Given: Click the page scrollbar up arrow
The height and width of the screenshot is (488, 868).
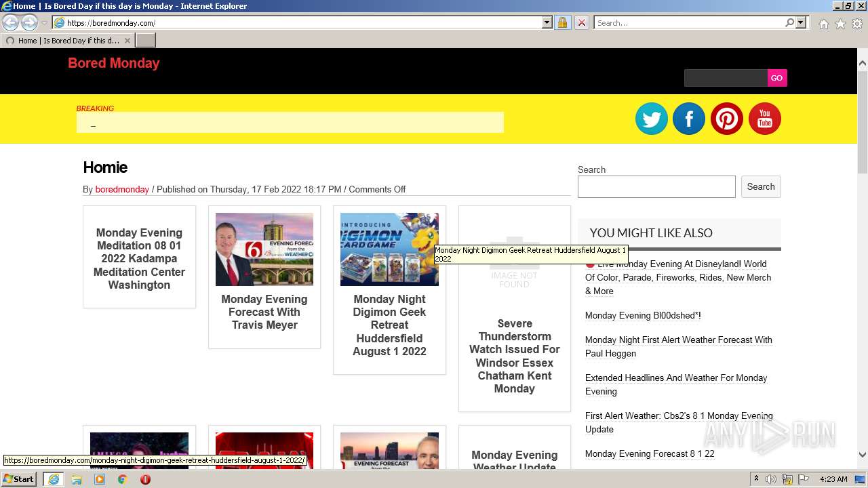Looking at the screenshot, I should click(x=863, y=64).
